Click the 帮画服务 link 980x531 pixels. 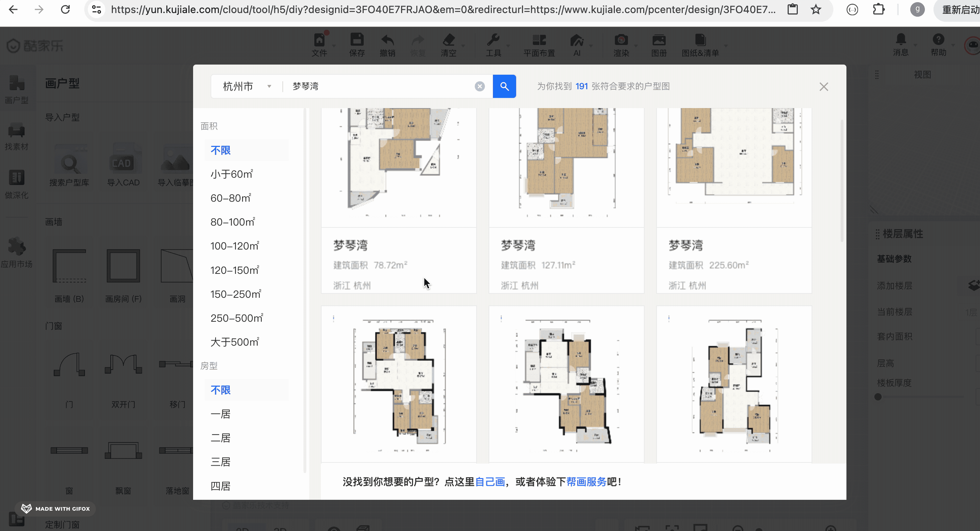tap(586, 482)
